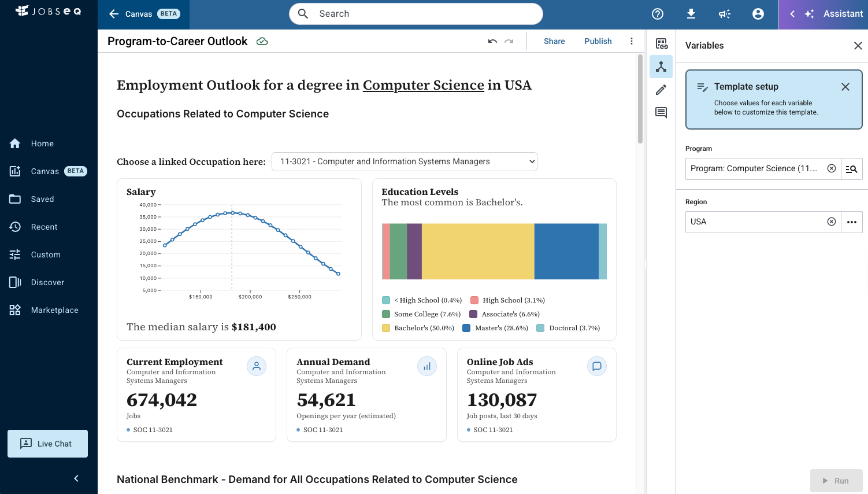Viewport: 868px width, 494px height.
Task: Click the High School legend swatch
Action: [474, 300]
